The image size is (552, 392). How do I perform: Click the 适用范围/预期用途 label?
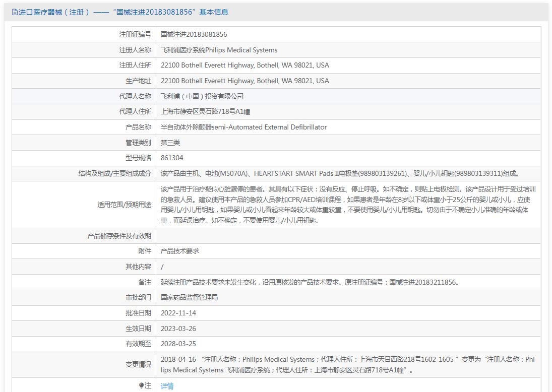[125, 205]
